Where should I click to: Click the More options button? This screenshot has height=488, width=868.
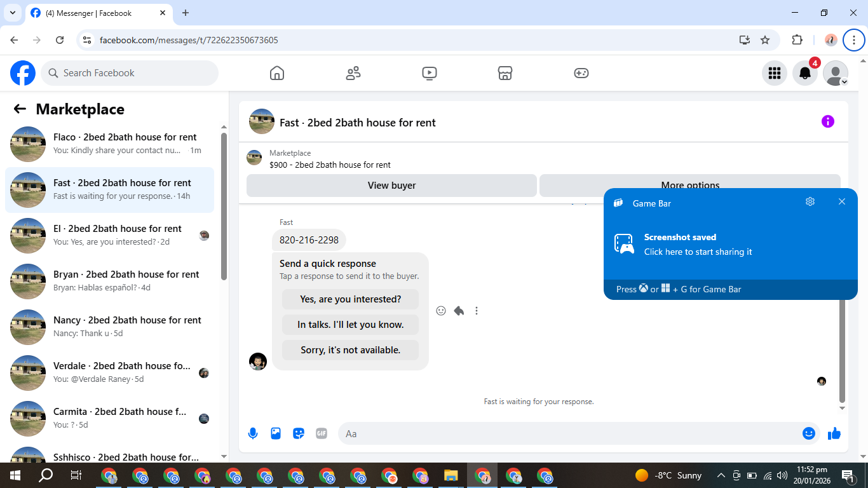tap(690, 186)
